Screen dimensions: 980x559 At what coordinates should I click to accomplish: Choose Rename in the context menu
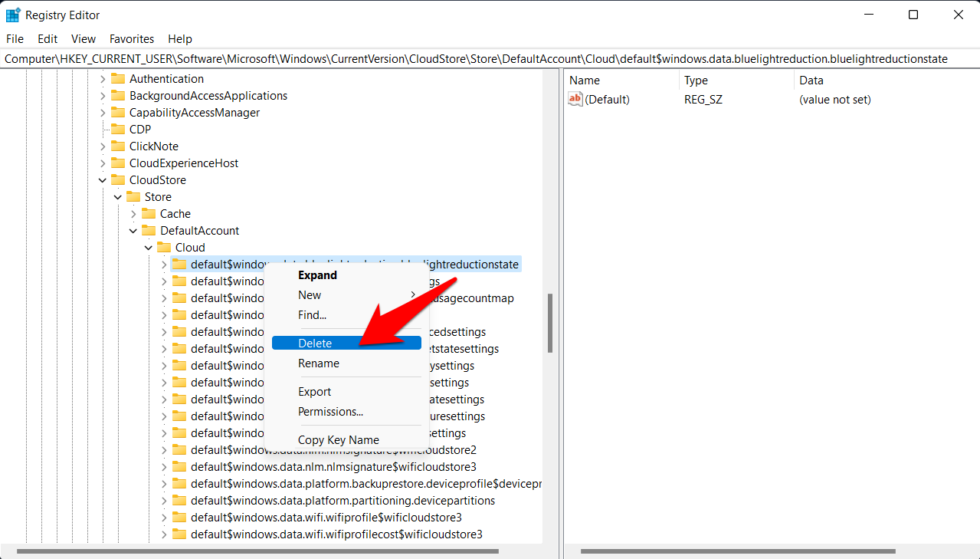pyautogui.click(x=318, y=363)
